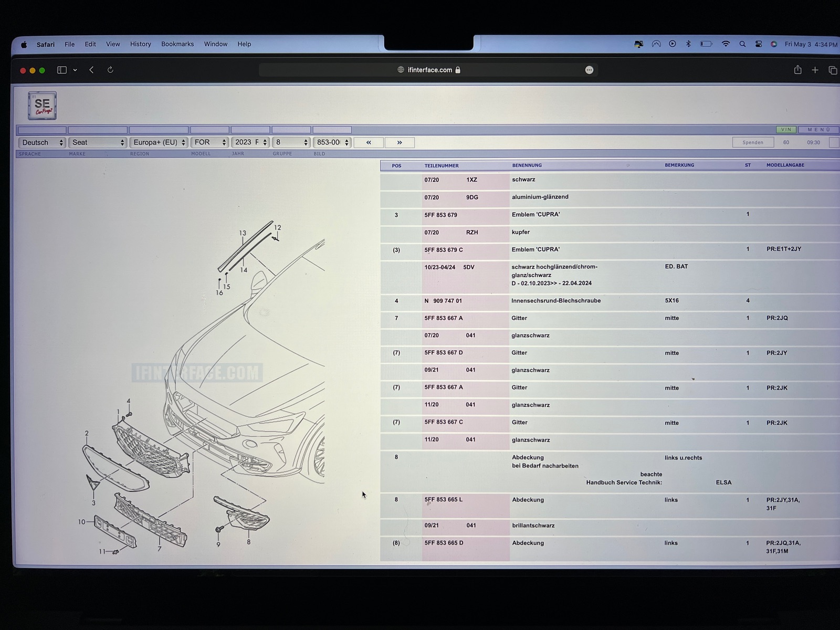Image resolution: width=840 pixels, height=630 pixels.
Task: Reload the page with refresh icon
Action: 110,70
